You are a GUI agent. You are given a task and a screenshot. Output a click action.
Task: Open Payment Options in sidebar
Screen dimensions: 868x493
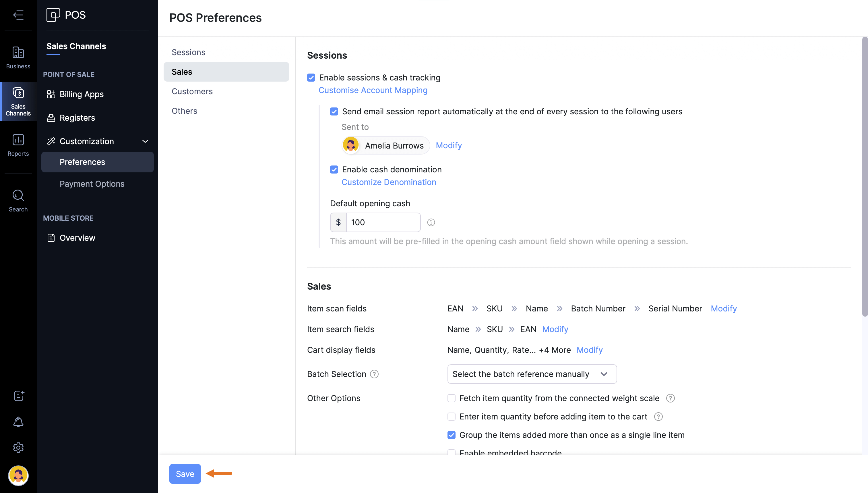pos(92,184)
